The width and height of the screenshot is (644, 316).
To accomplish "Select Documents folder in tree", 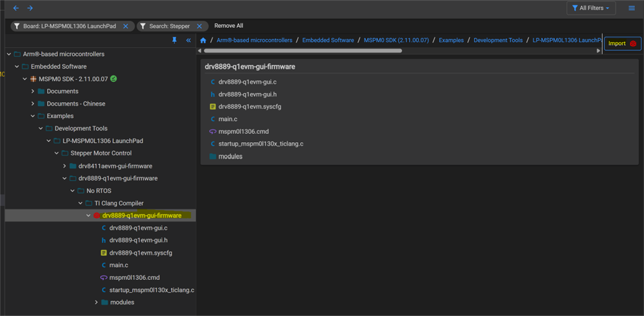I will point(63,91).
